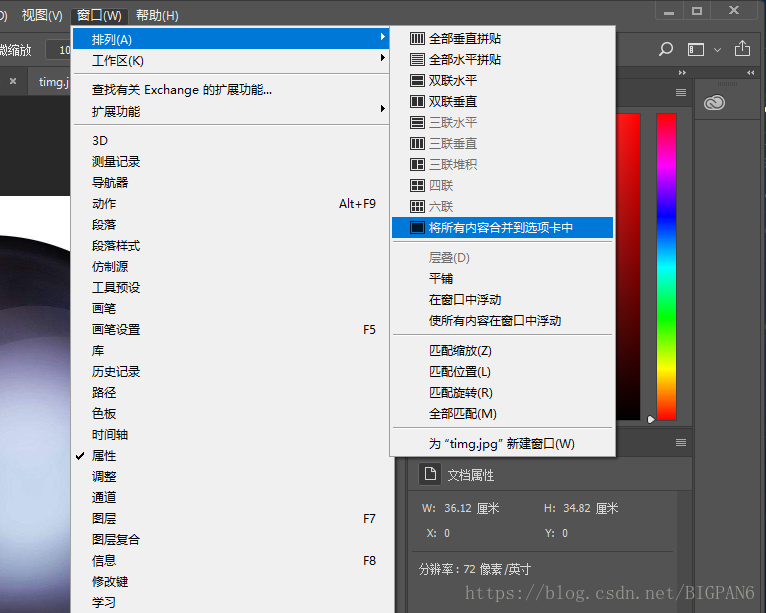Click the 双联垂直 two-up vertical icon
The width and height of the screenshot is (766, 613).
click(417, 102)
